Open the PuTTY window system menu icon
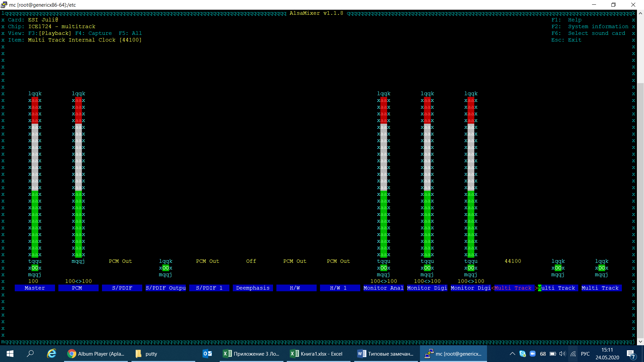The width and height of the screenshot is (644, 362). click(x=4, y=5)
